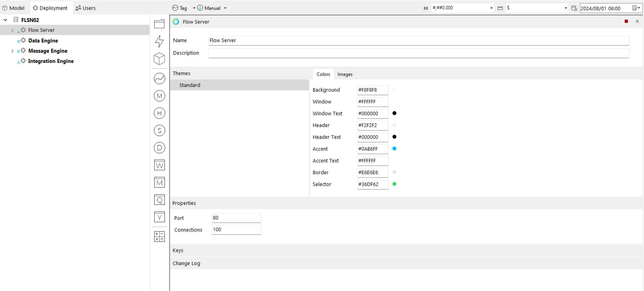Image resolution: width=644 pixels, height=291 pixels.
Task: Open the Manual mode dropdown arrow
Action: [225, 8]
